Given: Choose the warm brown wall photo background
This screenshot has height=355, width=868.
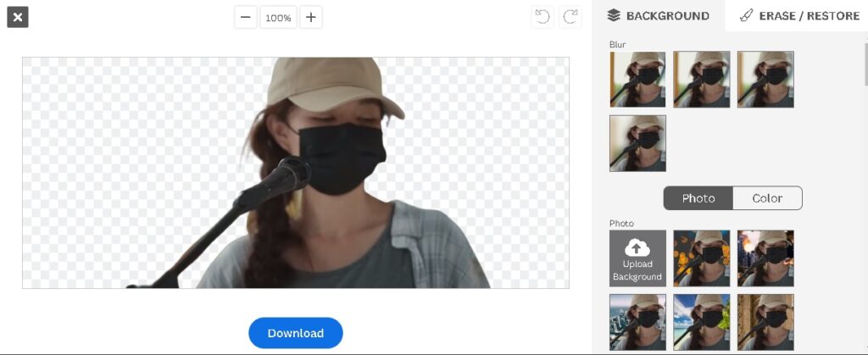Looking at the screenshot, I should [x=765, y=322].
